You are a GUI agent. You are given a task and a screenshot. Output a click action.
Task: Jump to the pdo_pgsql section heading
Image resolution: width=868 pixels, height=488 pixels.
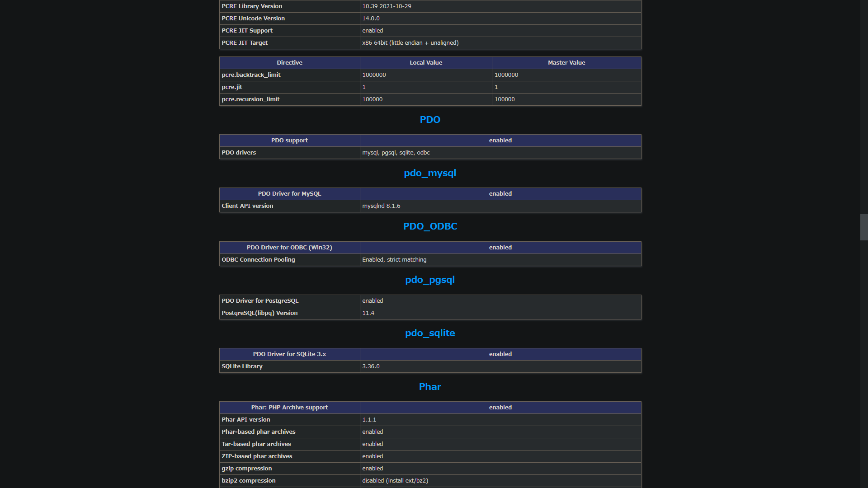[429, 280]
